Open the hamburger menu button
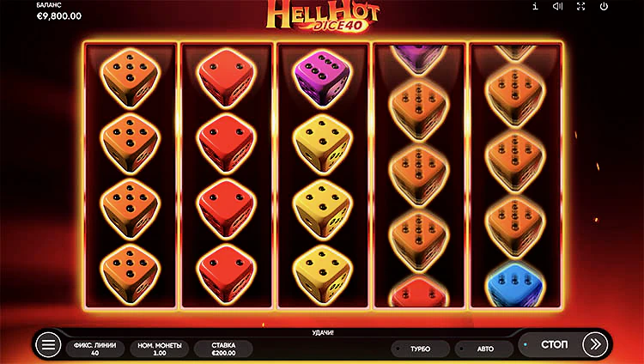 point(48,345)
